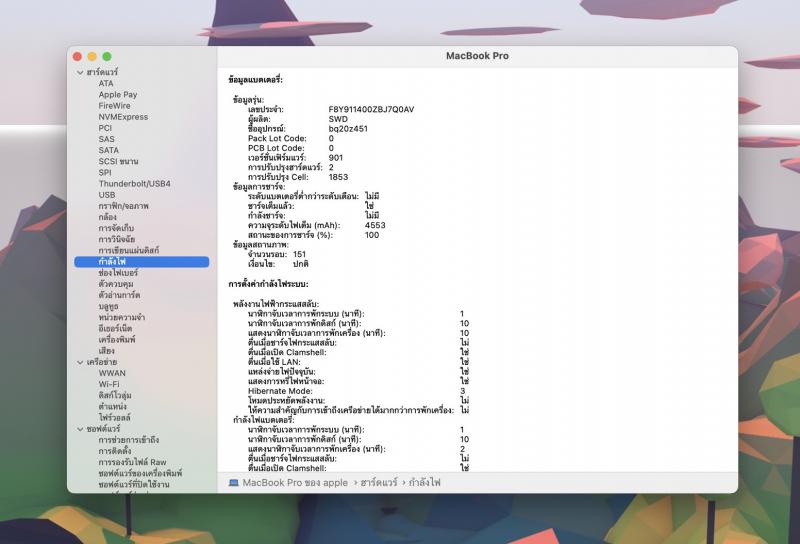Select ตัวอ่านการ์ด card reader item
Screen dimensions: 800x544
(119, 295)
